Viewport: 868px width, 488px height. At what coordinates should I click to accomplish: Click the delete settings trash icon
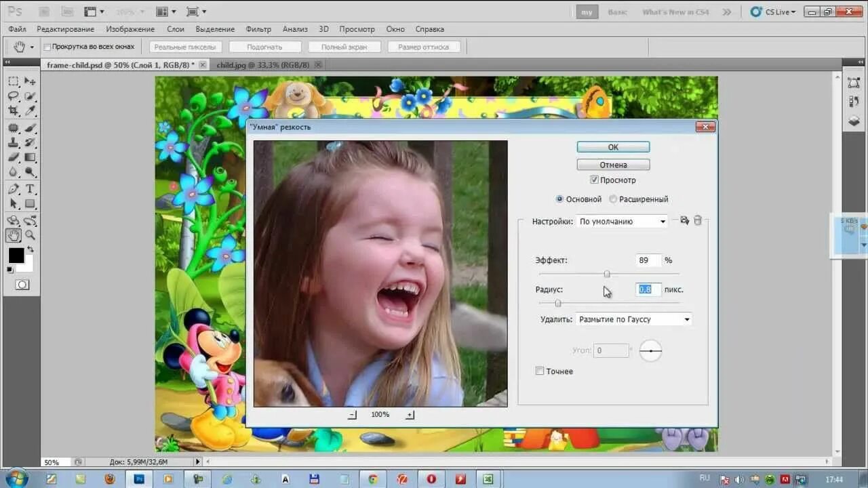coord(698,220)
